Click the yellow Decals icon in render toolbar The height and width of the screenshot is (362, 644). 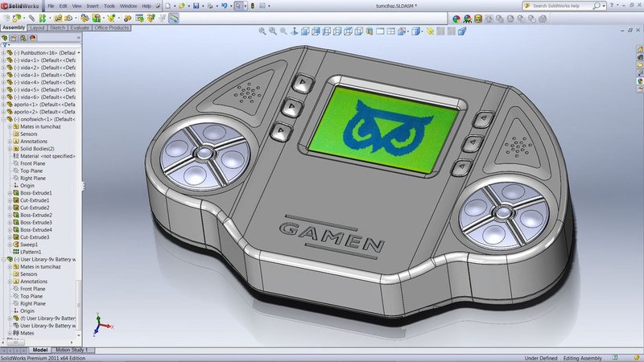[478, 19]
